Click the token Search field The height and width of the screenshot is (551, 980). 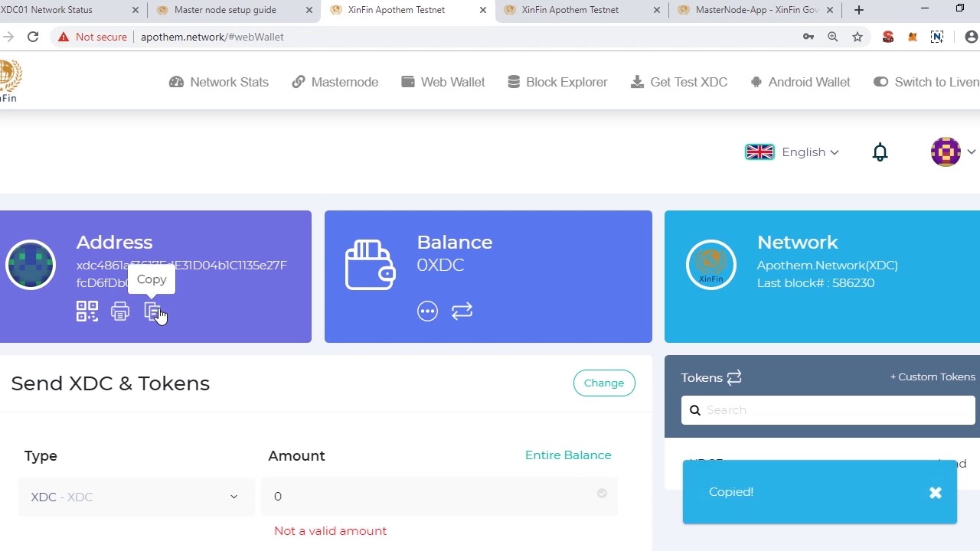click(828, 410)
